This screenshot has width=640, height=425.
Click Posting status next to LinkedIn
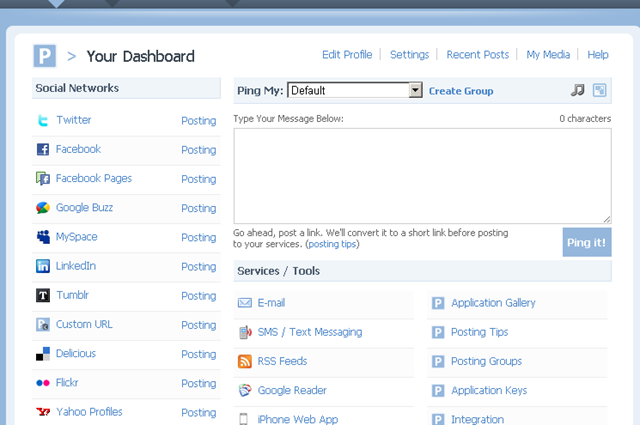(x=198, y=267)
